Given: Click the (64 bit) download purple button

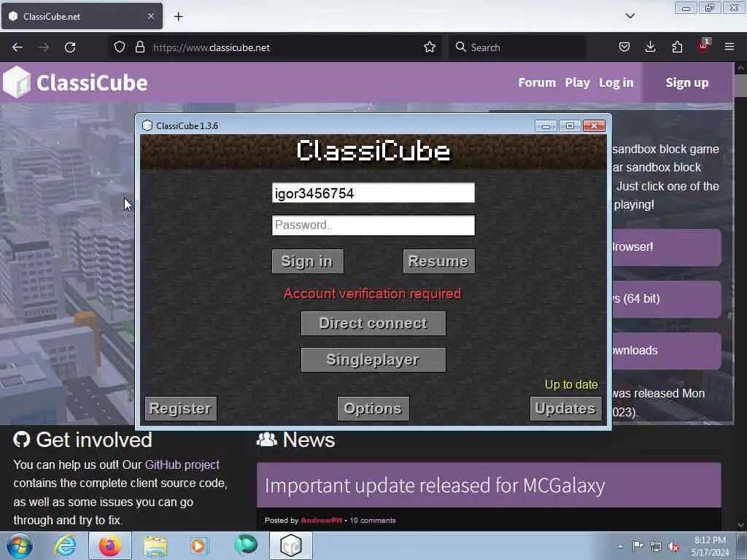Looking at the screenshot, I should pos(666,299).
